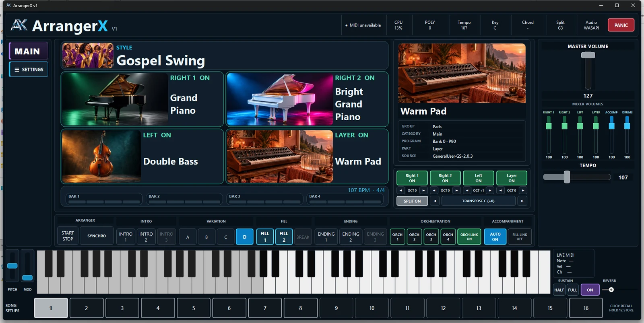
Task: Select ENDING 1
Action: (326, 237)
